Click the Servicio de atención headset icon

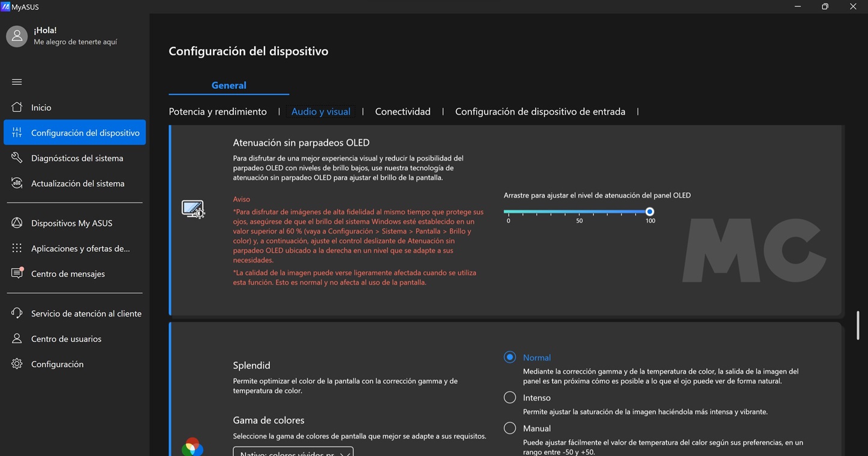click(x=17, y=313)
